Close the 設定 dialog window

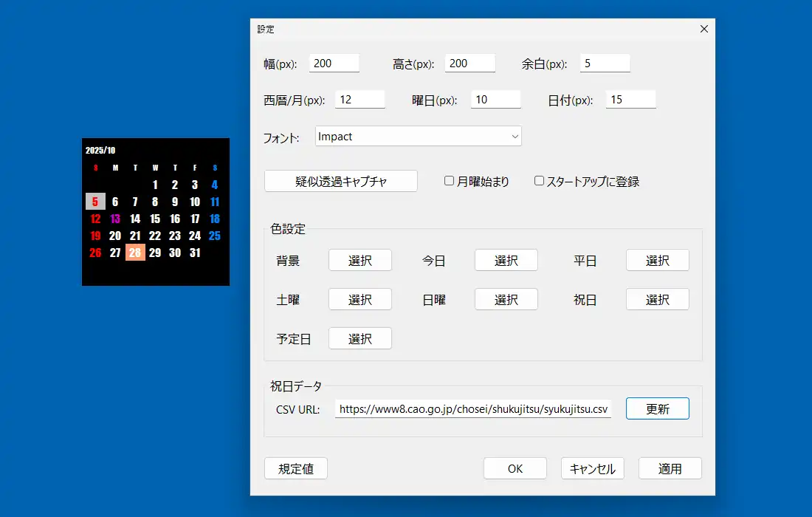click(x=703, y=30)
